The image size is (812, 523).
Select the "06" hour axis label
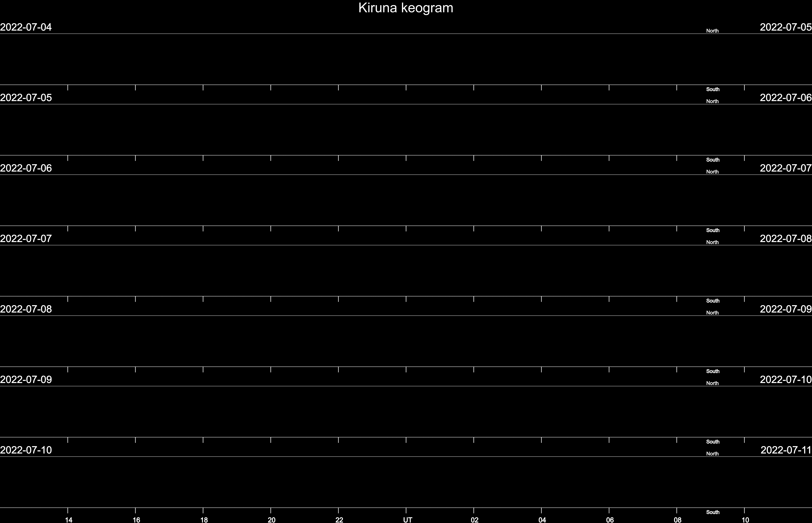[610, 520]
